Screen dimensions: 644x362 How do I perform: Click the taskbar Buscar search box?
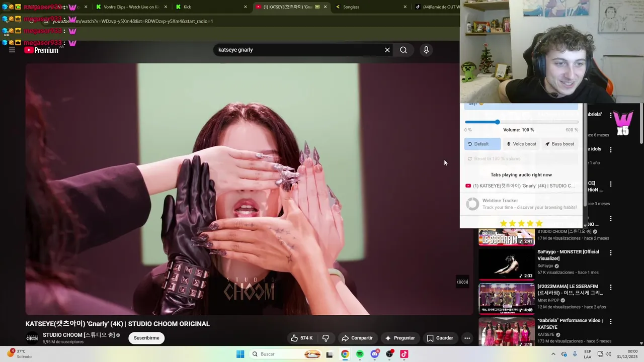285,354
